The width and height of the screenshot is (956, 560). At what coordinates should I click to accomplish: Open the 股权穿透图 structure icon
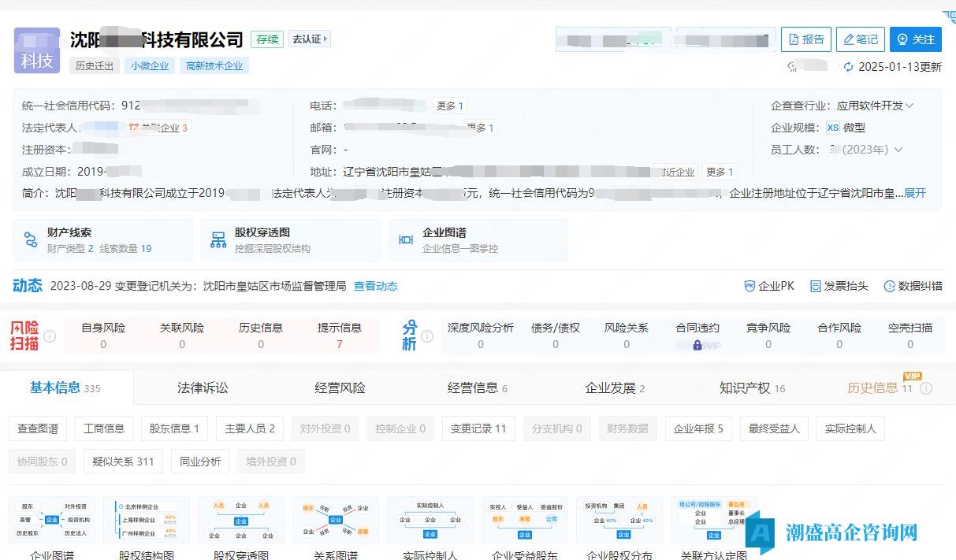click(218, 240)
